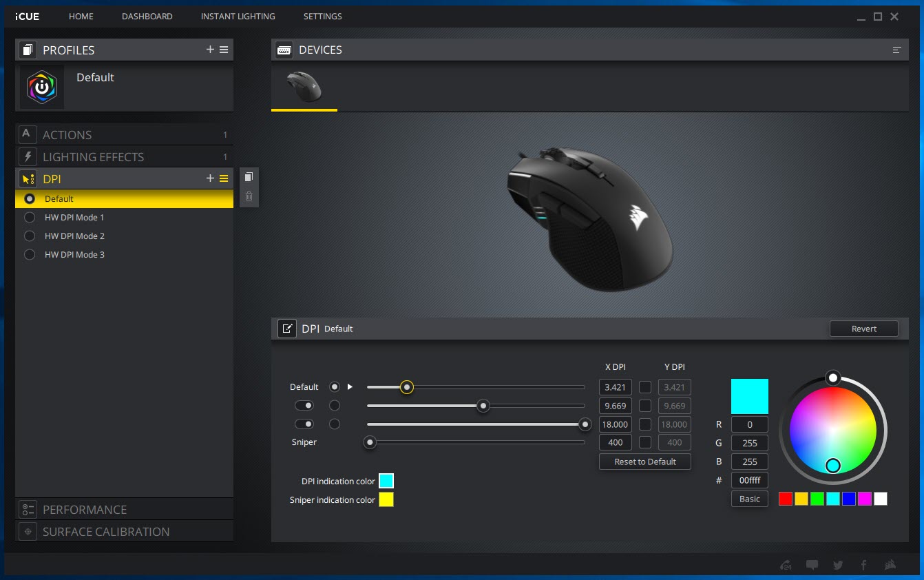Toggle off the 9.669 DPI stage switch
The width and height of the screenshot is (924, 580).
(x=304, y=406)
